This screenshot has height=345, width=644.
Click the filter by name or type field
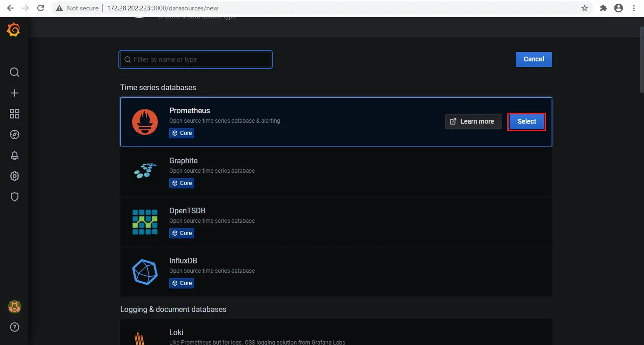195,59
